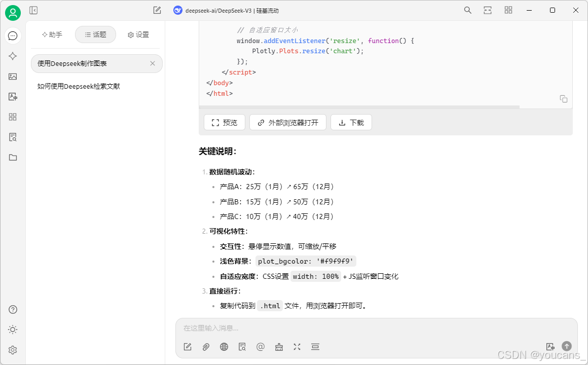The image size is (588, 365).
Task: Copy the code block contents
Action: click(x=564, y=99)
